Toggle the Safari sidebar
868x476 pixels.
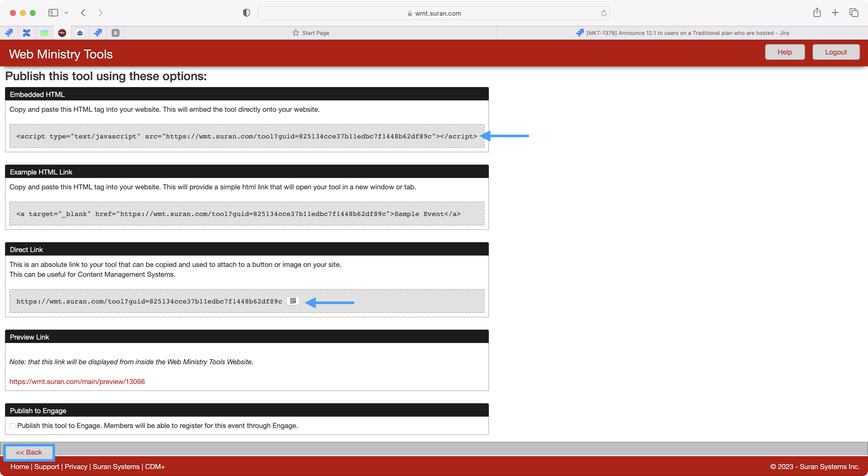click(x=53, y=13)
